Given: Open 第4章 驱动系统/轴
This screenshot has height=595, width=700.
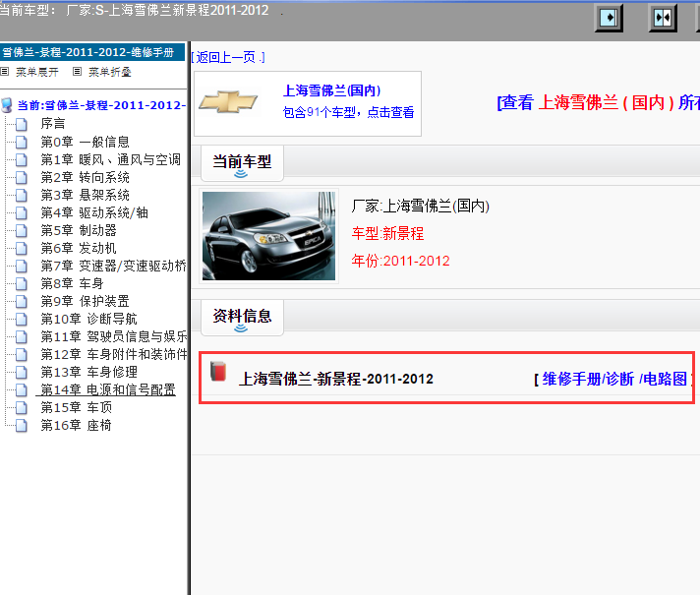Looking at the screenshot, I should coord(94,212).
